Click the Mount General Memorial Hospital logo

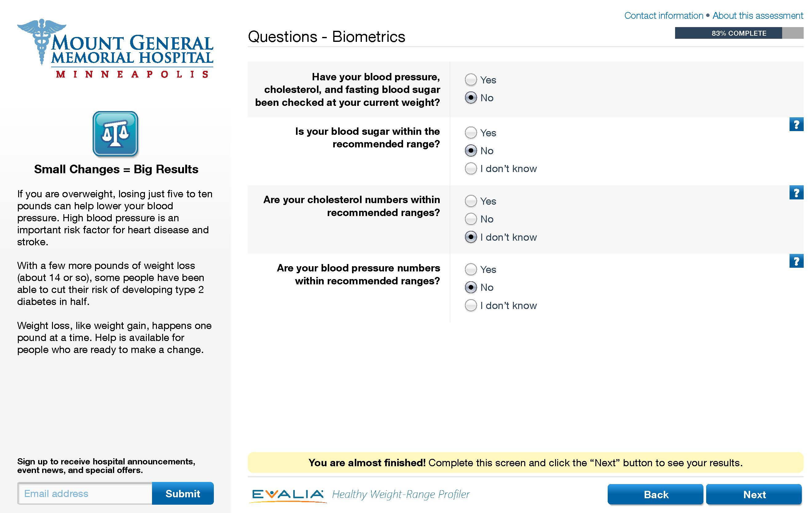[115, 48]
